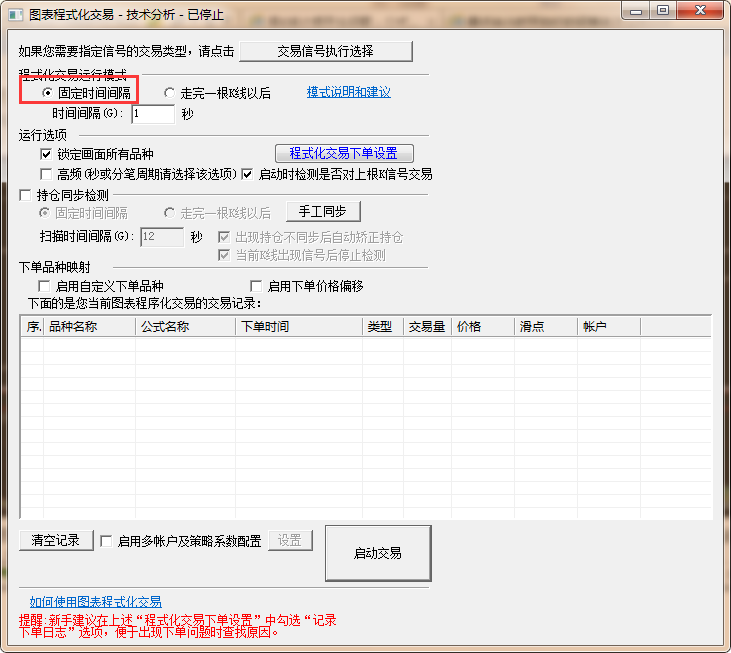Screen dimensions: 731x653
Task: Enable the 高频 option checkbox
Action: [46, 174]
